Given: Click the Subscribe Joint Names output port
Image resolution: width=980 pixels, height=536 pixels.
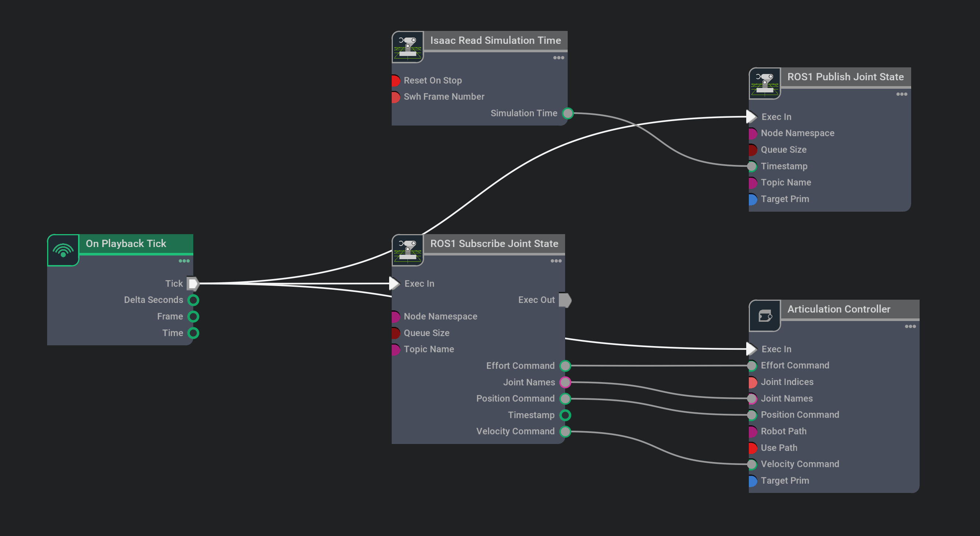Looking at the screenshot, I should coord(565,382).
